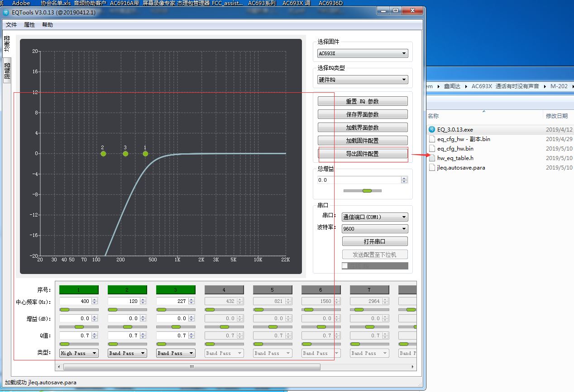Open the 属性 menu
This screenshot has width=574, height=392.
(29, 25)
